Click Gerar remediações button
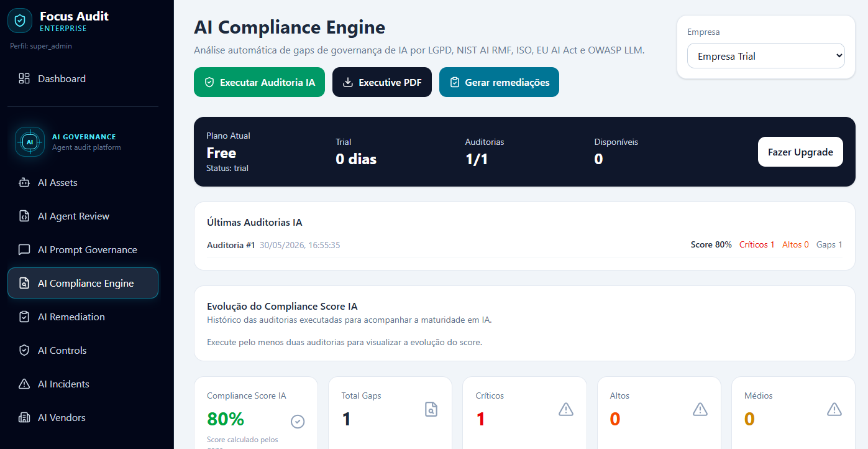 499,82
